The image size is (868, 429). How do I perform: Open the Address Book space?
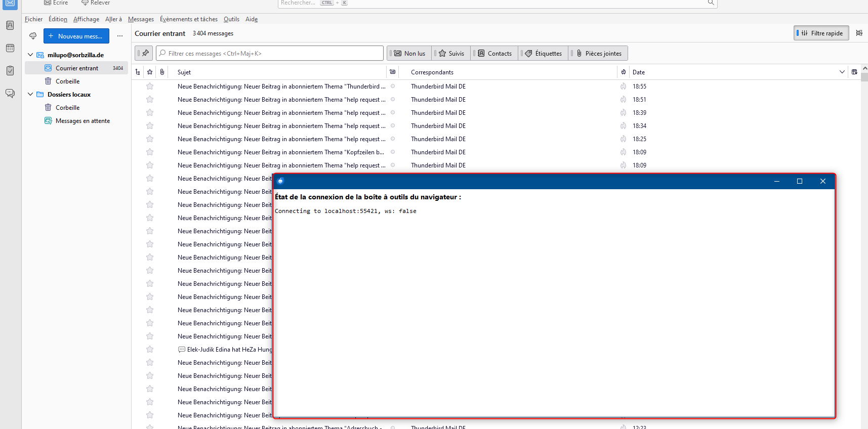(x=10, y=25)
